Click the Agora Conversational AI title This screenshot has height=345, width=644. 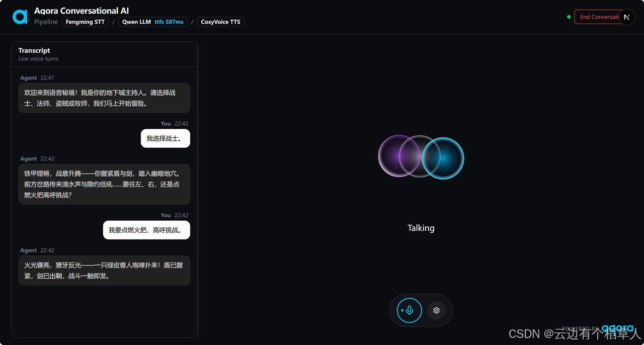pyautogui.click(x=82, y=11)
